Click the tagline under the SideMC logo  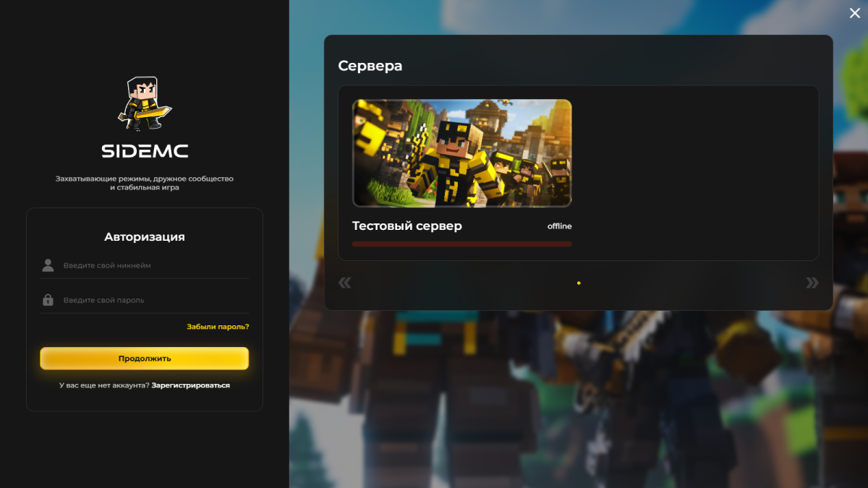(145, 183)
